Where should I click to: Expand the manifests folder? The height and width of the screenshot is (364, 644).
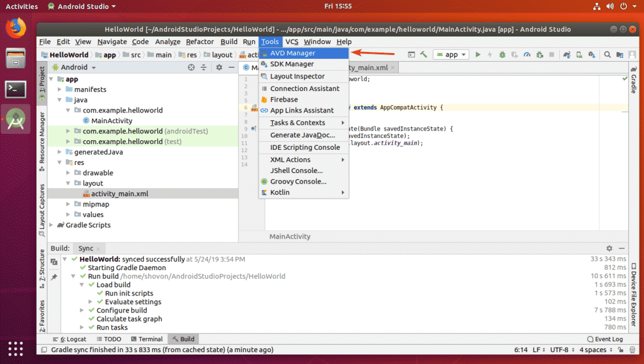(x=60, y=89)
